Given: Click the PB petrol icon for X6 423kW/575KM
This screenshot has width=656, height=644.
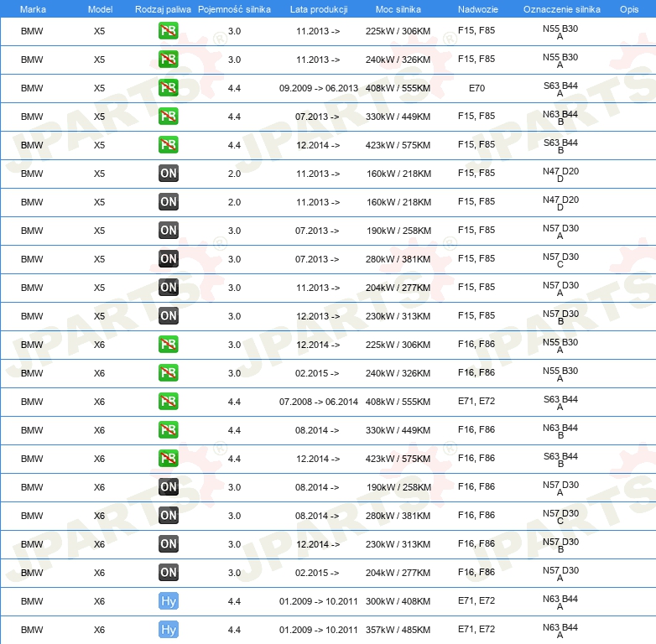Looking at the screenshot, I should pyautogui.click(x=169, y=459).
